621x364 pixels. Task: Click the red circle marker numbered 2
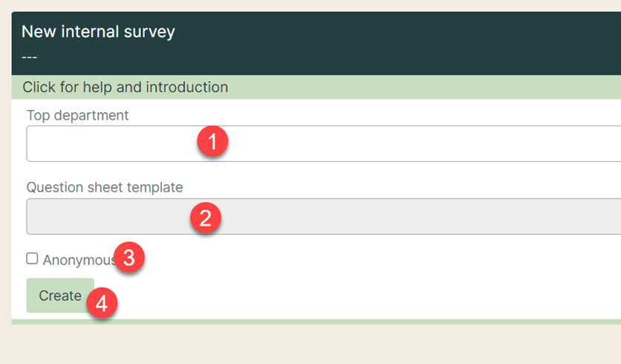point(206,218)
